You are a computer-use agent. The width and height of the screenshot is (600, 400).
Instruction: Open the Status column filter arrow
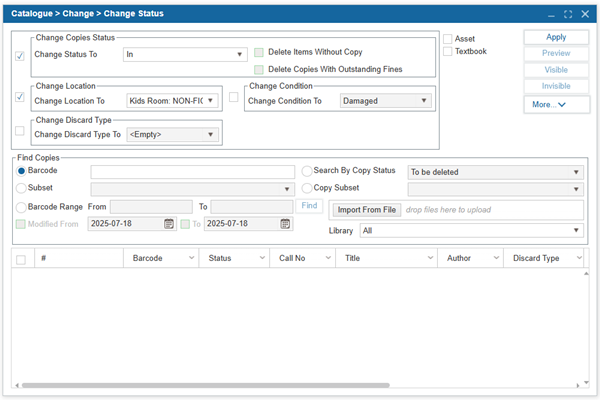point(259,258)
